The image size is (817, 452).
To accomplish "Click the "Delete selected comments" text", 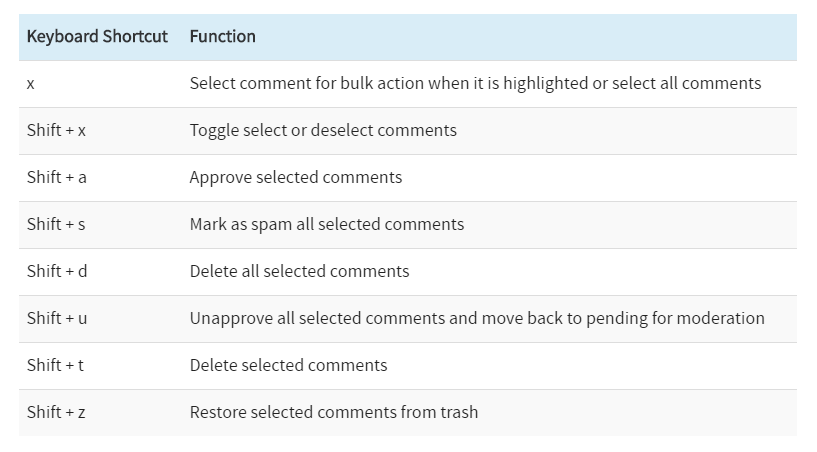I will coord(288,366).
